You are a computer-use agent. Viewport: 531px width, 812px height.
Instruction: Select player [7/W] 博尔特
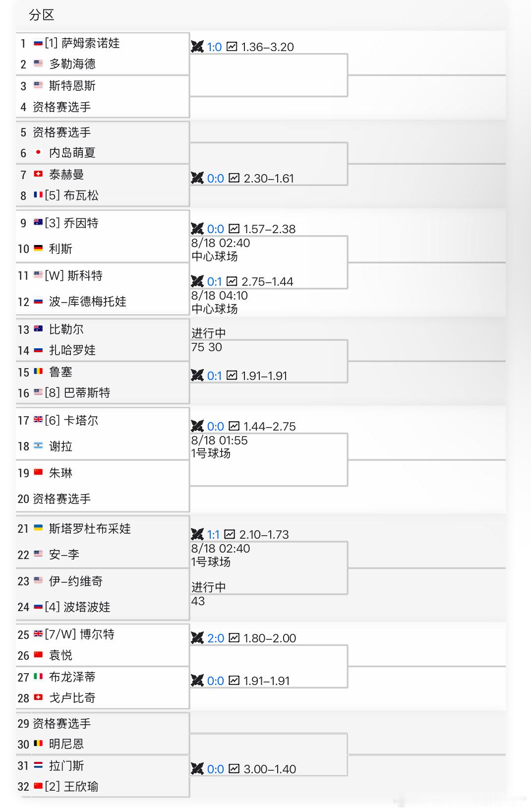pyautogui.click(x=79, y=634)
